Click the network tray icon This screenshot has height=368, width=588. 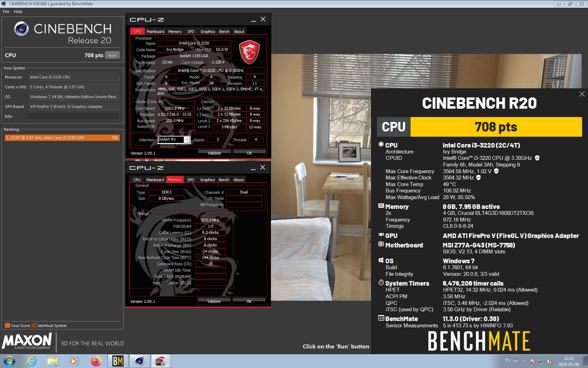click(541, 361)
